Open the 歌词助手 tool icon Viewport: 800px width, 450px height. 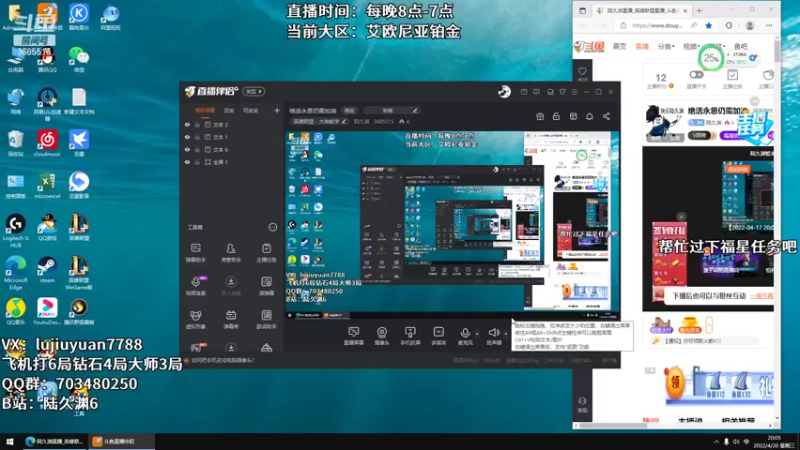(266, 319)
